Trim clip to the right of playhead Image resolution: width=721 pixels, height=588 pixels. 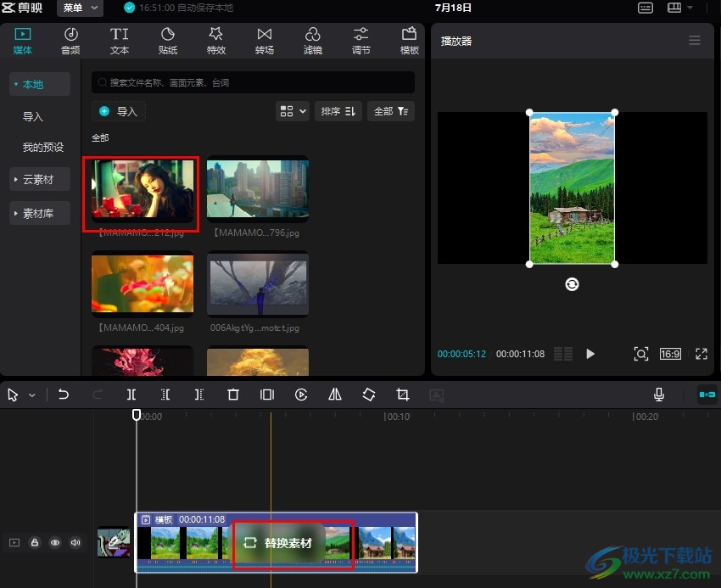tap(199, 395)
